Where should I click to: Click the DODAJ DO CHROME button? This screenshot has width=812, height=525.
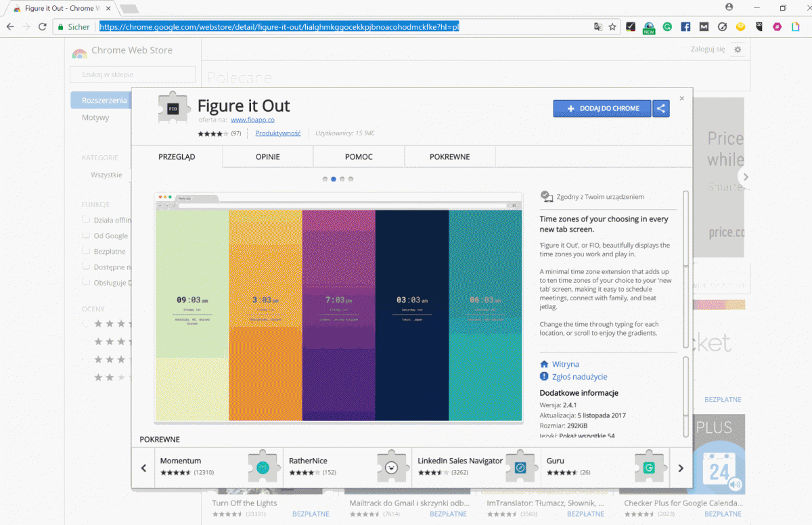point(602,108)
